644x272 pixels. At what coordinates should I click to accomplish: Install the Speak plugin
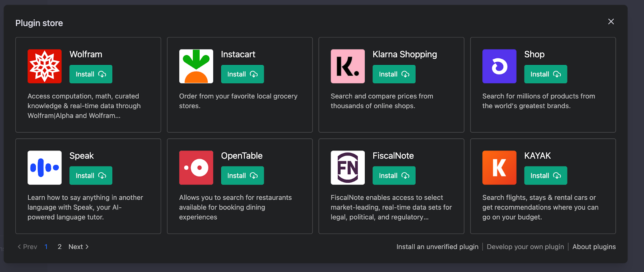(x=91, y=175)
